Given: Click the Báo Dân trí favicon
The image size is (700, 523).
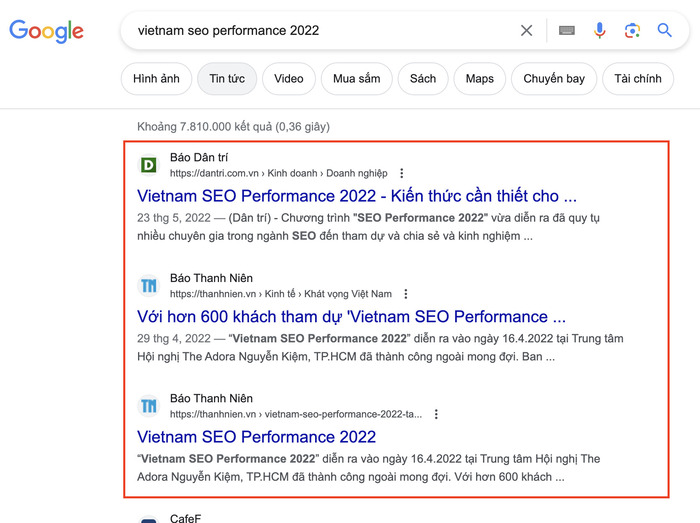Looking at the screenshot, I should 149,165.
